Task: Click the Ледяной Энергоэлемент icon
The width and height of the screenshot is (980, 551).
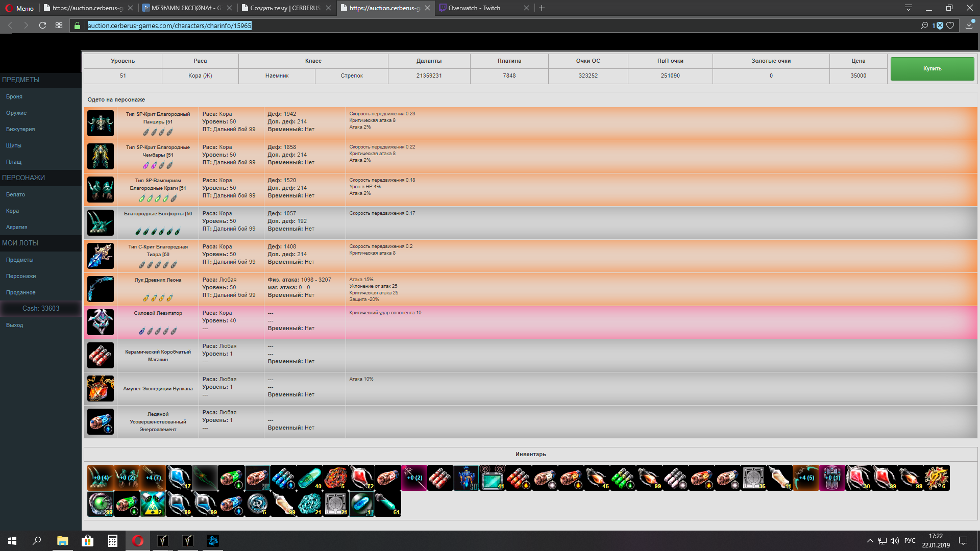Action: pos(101,421)
